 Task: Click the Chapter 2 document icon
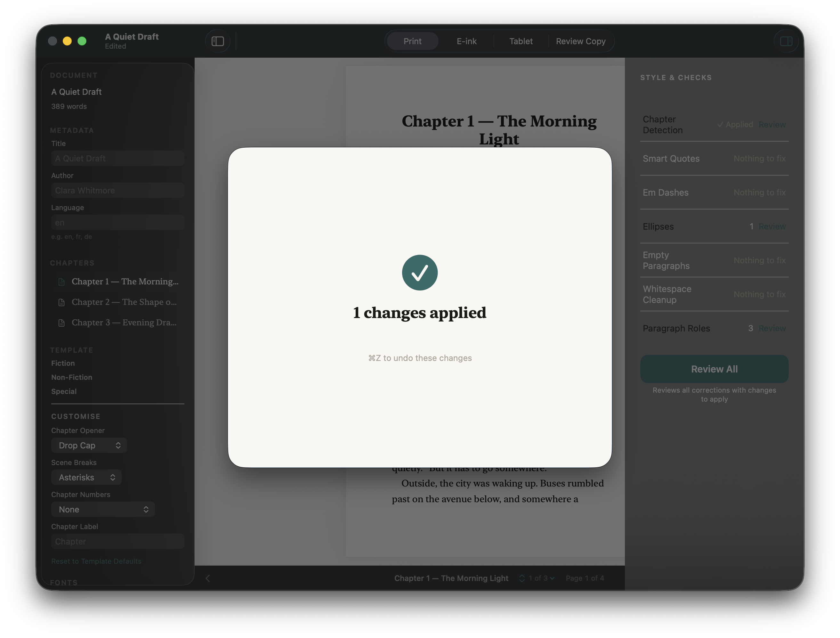coord(61,302)
